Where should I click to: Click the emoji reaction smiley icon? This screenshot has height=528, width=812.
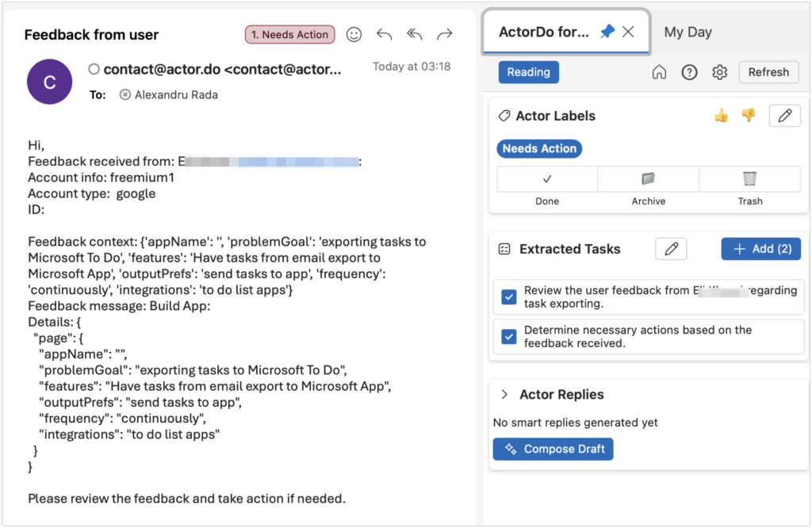click(354, 34)
